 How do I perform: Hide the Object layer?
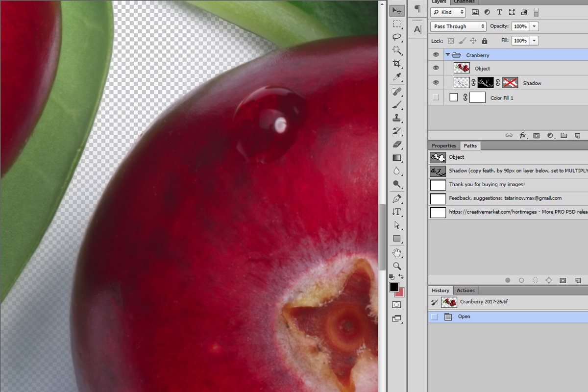[x=436, y=68]
